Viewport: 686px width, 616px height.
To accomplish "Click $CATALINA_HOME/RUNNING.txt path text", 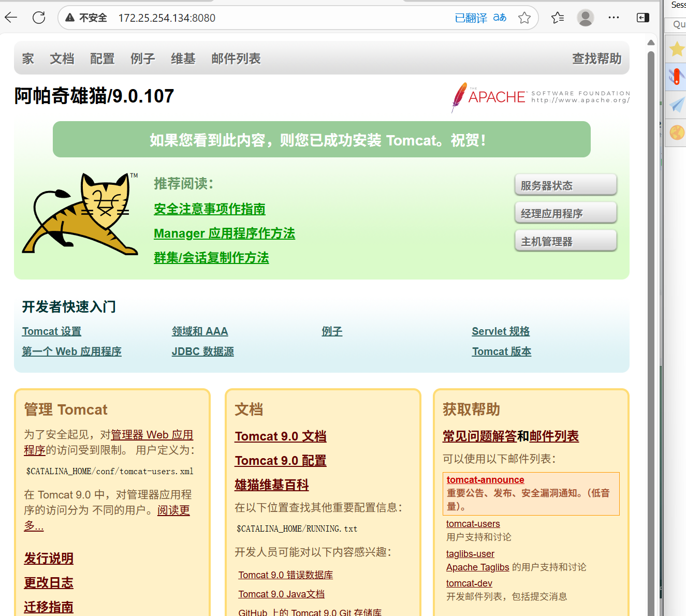I will click(x=297, y=529).
